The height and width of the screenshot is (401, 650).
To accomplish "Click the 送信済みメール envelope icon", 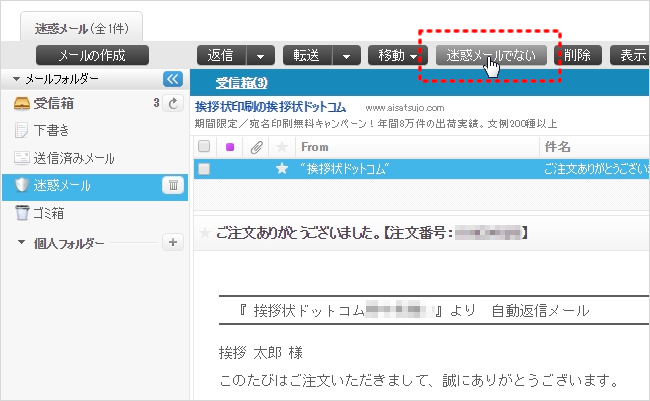I will [x=22, y=158].
